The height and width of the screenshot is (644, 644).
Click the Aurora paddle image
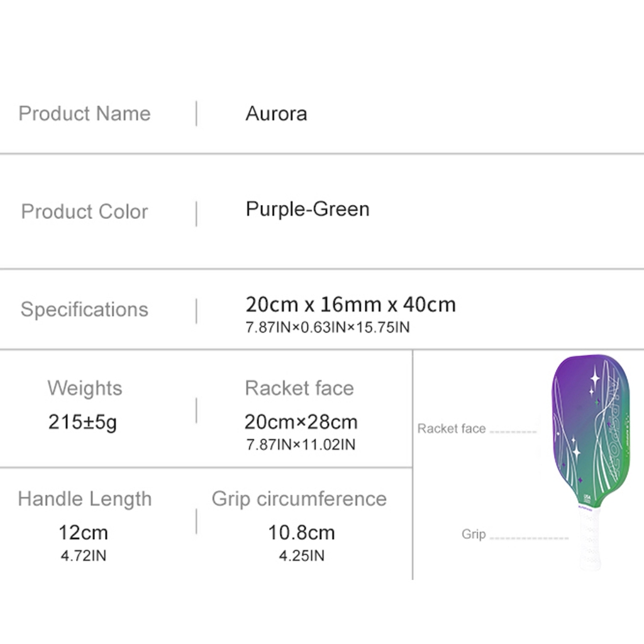[x=591, y=462]
